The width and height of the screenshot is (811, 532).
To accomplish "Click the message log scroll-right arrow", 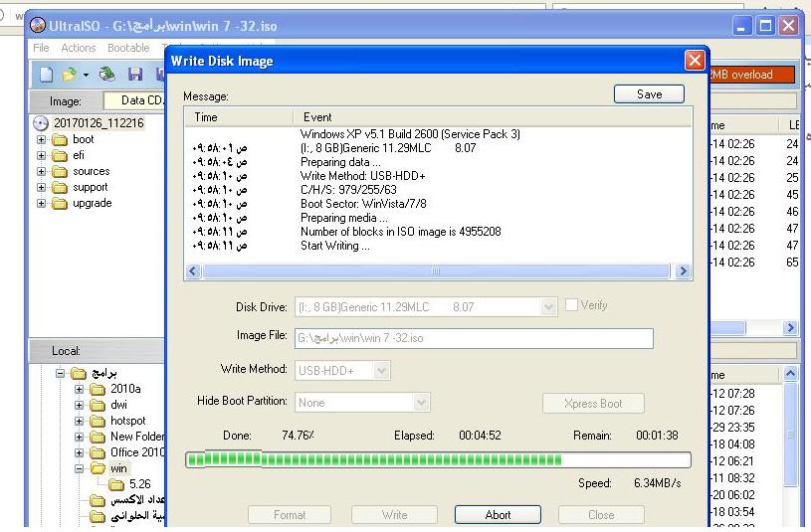I will pyautogui.click(x=683, y=270).
